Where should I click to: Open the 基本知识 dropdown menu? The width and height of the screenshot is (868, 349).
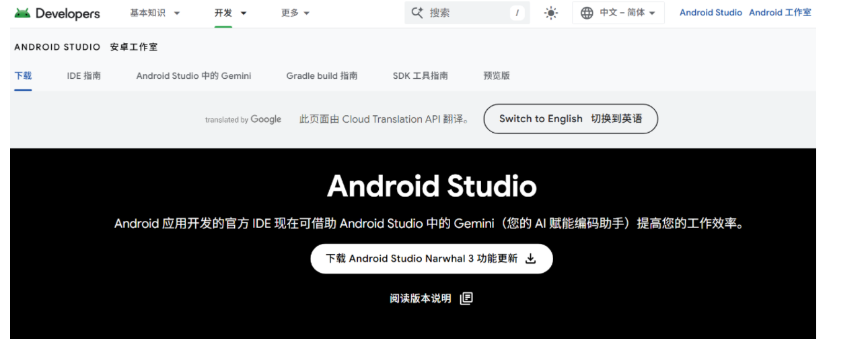155,13
